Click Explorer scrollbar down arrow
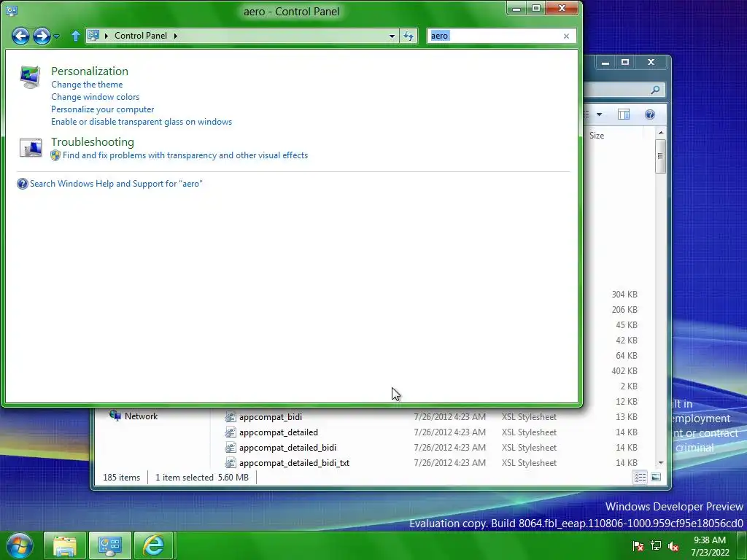 pos(660,463)
